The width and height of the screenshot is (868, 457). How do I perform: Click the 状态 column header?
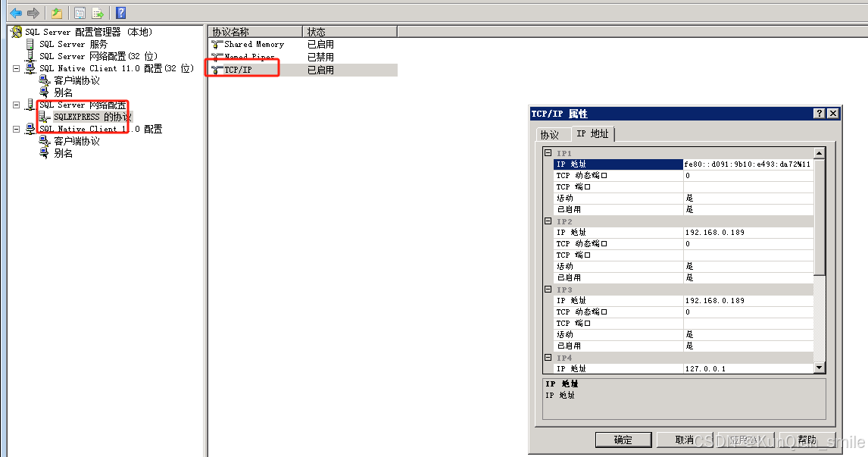[x=350, y=32]
